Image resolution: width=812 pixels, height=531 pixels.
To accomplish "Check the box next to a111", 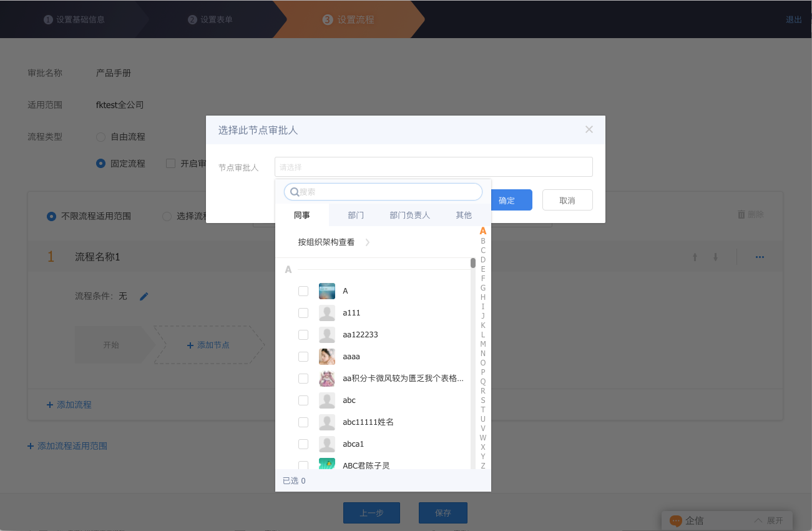I will tap(303, 313).
